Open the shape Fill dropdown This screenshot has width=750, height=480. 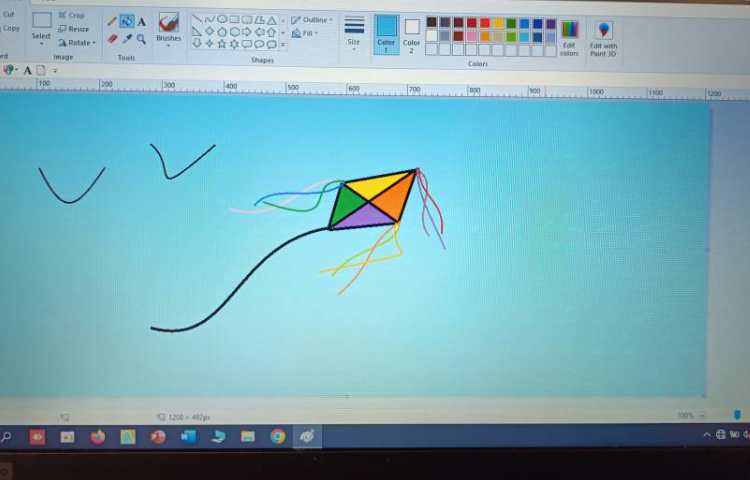click(305, 33)
